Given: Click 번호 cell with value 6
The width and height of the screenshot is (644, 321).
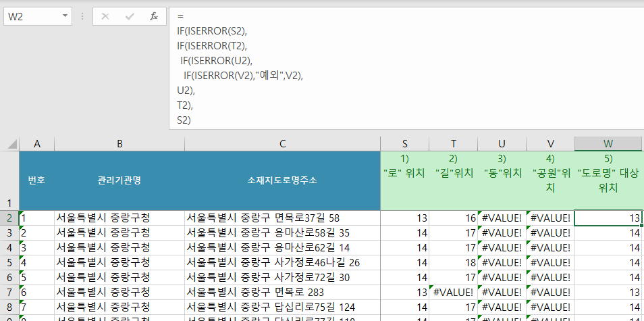Looking at the screenshot, I should [36, 292].
